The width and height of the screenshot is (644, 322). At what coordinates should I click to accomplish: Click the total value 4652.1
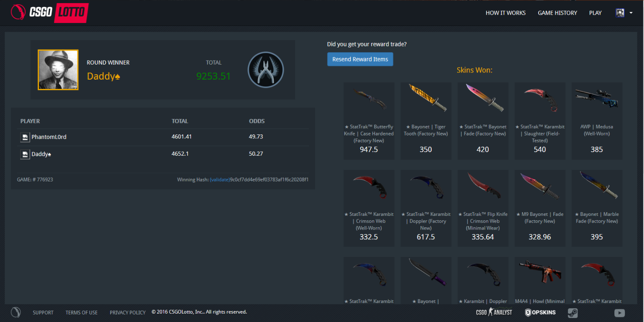pyautogui.click(x=179, y=154)
